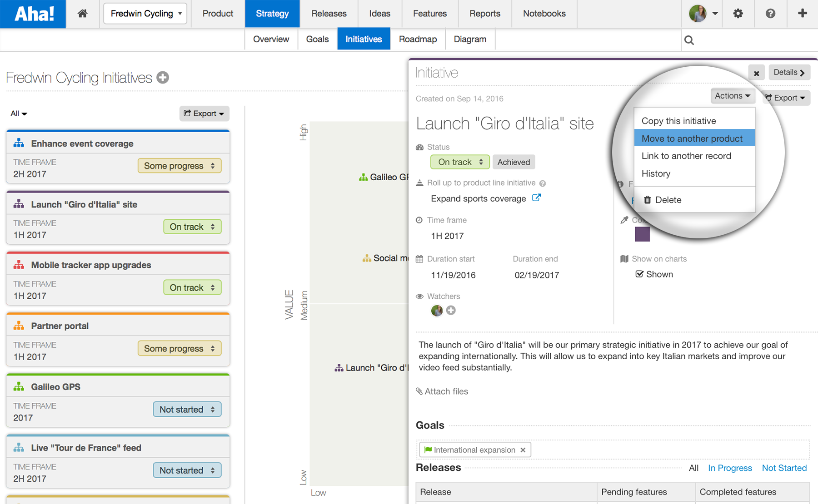Switch to the Roadmap sub-tab
This screenshot has height=504, width=818.
[x=418, y=39]
